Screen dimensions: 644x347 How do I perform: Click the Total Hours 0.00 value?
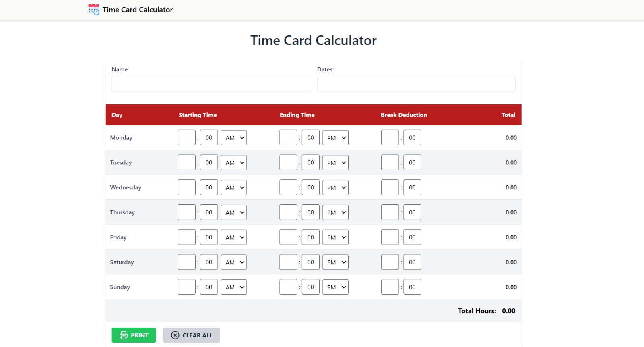click(509, 311)
